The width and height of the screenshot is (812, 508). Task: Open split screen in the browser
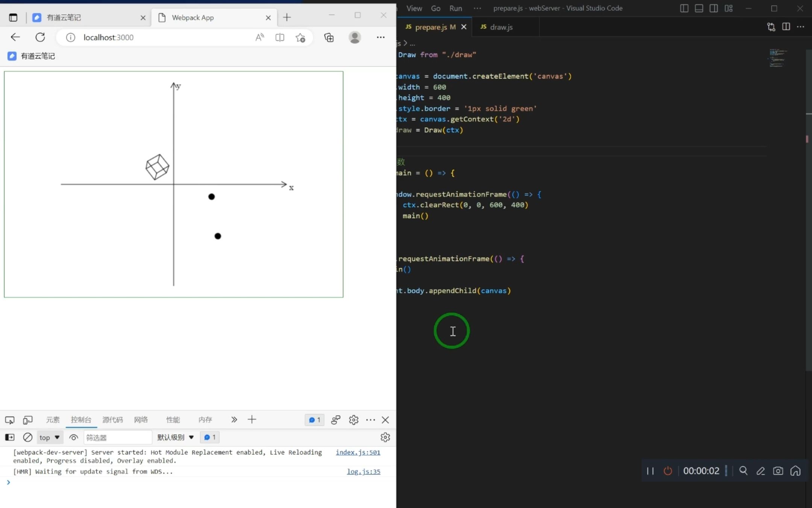tap(280, 37)
